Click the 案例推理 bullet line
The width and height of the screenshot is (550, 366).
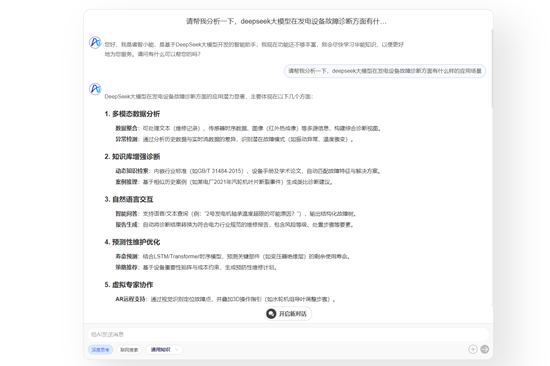click(x=224, y=182)
